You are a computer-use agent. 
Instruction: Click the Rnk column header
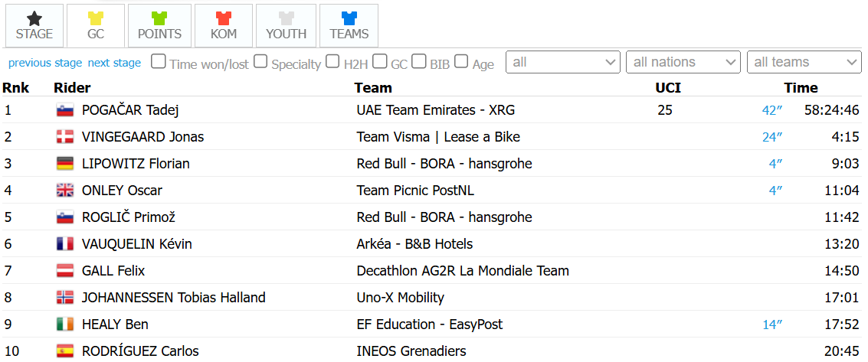[x=15, y=88]
